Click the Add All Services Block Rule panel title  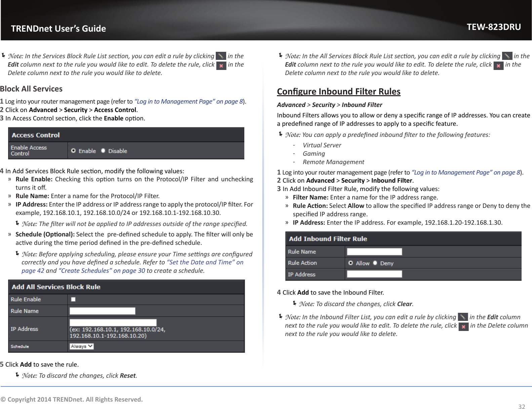[x=56, y=287]
